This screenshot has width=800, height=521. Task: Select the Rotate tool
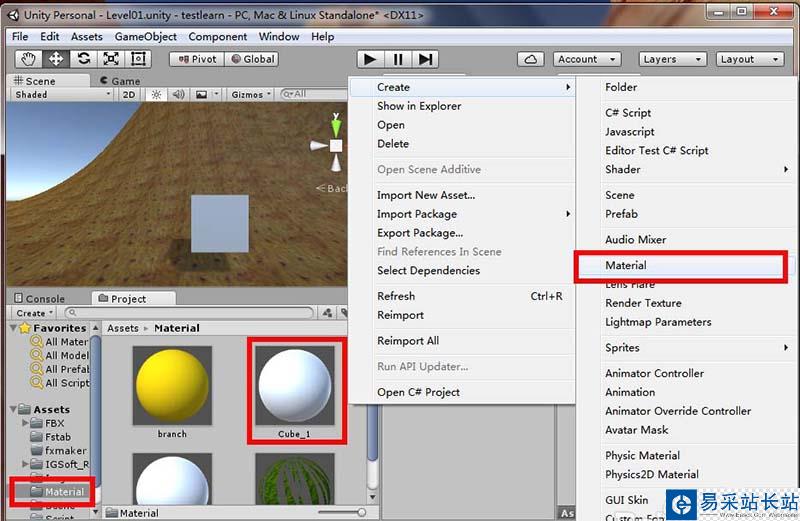(x=83, y=59)
